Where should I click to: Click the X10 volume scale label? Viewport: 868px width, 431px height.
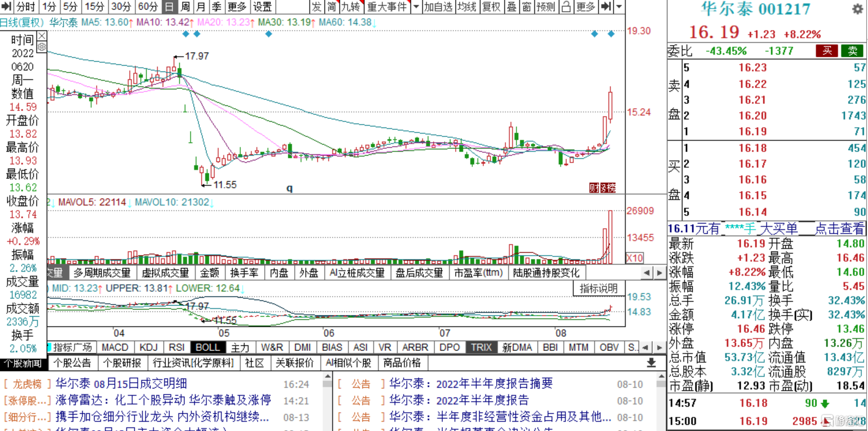tap(634, 258)
